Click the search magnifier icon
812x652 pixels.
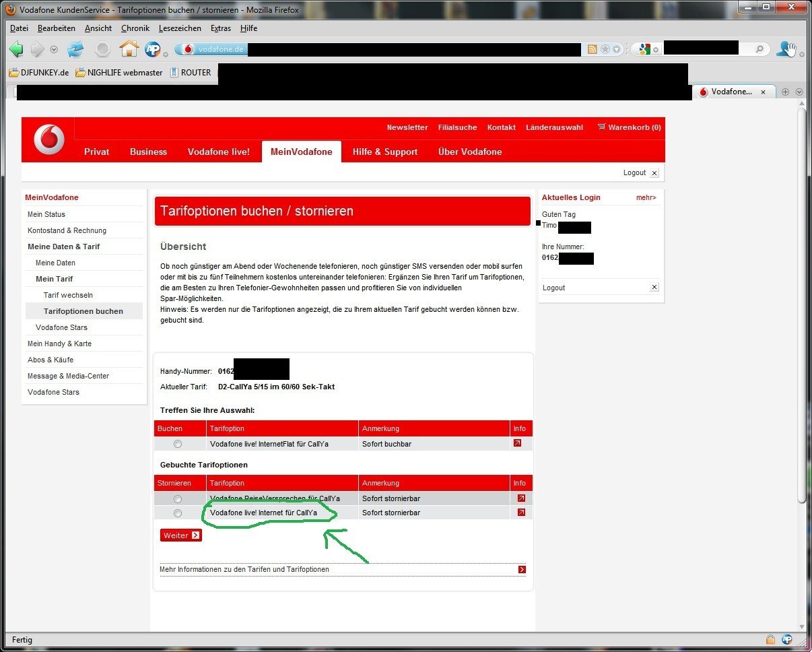[759, 49]
